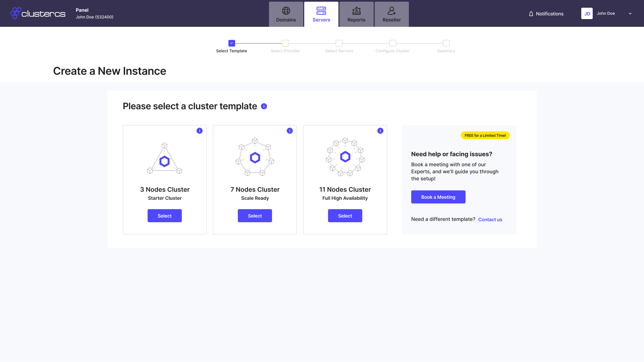Click info icon on 7 Nodes Cluster card
Image resolution: width=644 pixels, height=362 pixels.
(290, 131)
